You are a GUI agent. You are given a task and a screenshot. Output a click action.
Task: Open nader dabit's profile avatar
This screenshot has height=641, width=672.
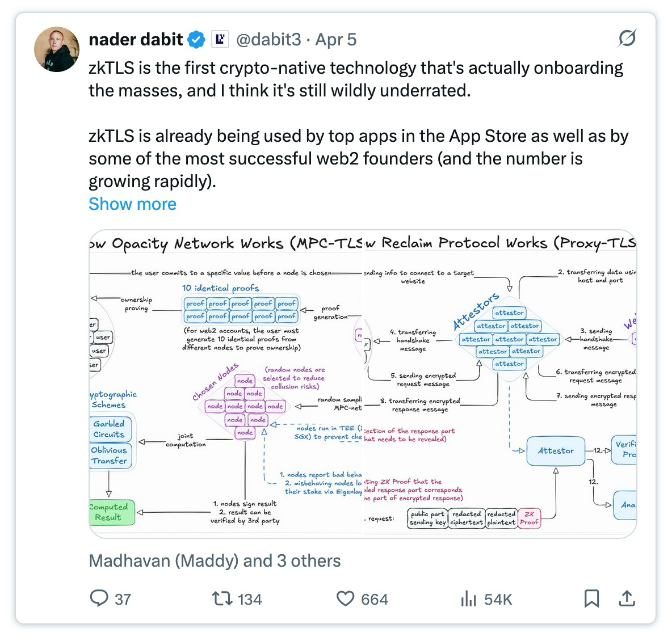57,49
